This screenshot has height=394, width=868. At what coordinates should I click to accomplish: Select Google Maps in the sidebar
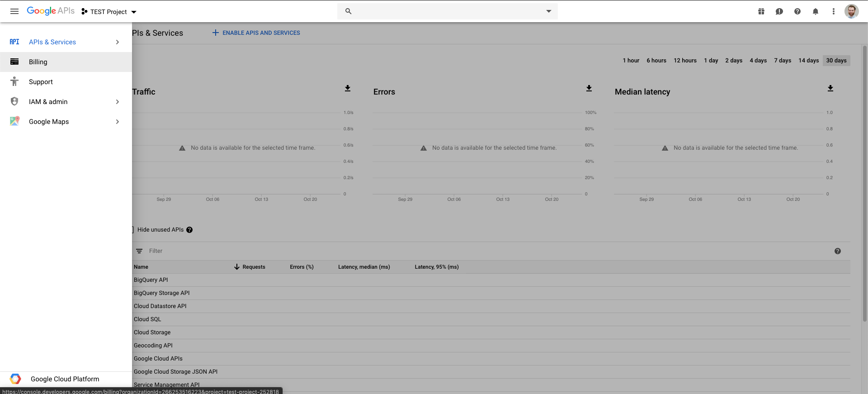coord(66,122)
